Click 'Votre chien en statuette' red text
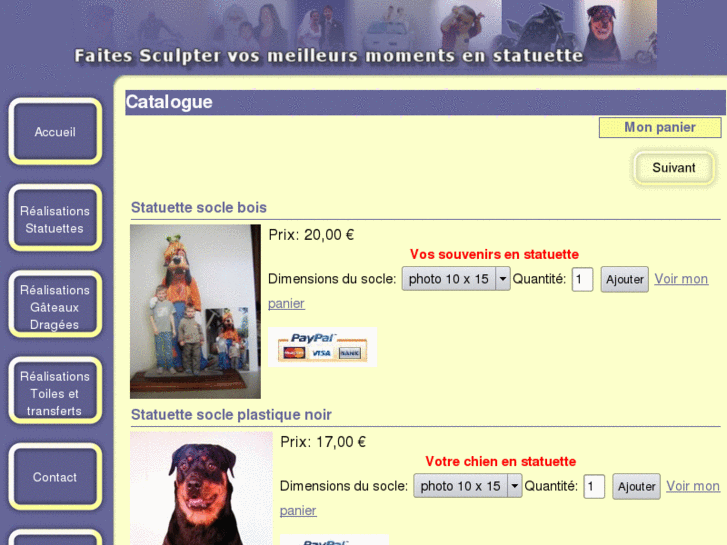727x545 pixels. click(501, 461)
